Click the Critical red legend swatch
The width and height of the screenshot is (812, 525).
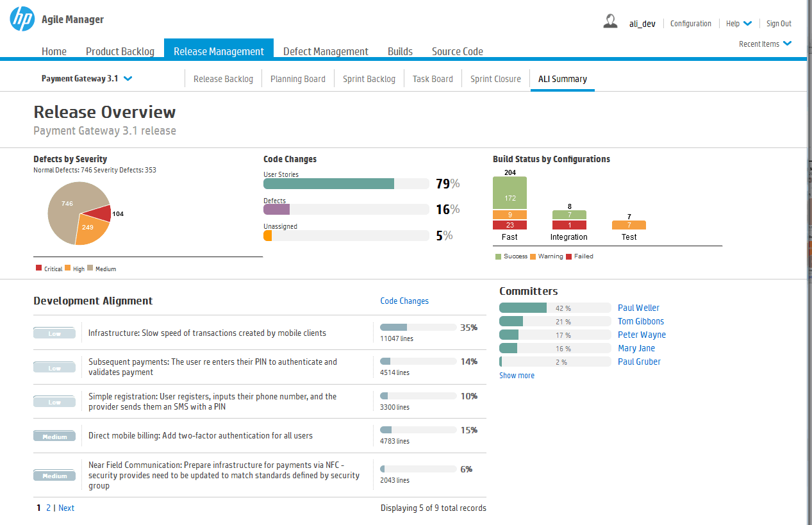pyautogui.click(x=39, y=268)
